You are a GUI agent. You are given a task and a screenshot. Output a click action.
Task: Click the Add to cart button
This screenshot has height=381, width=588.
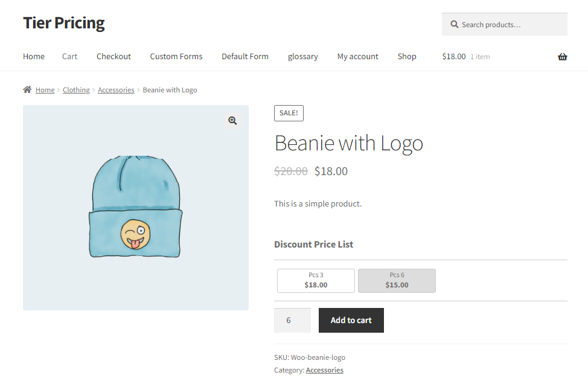(351, 320)
